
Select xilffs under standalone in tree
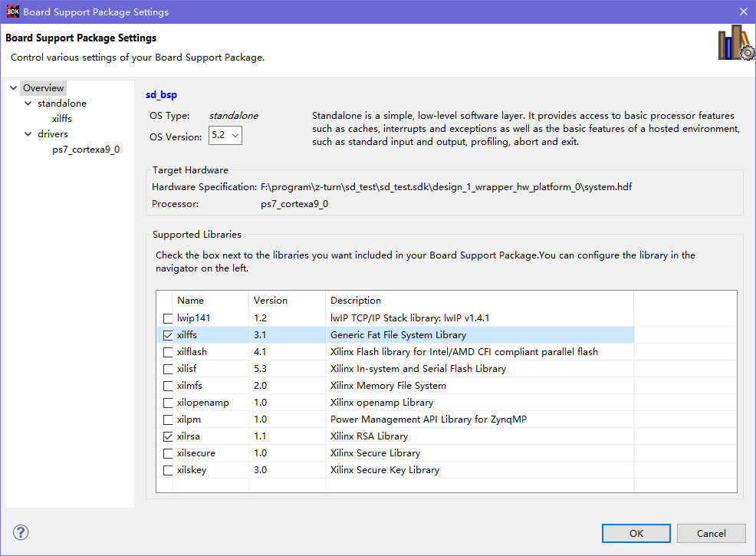pyautogui.click(x=61, y=119)
